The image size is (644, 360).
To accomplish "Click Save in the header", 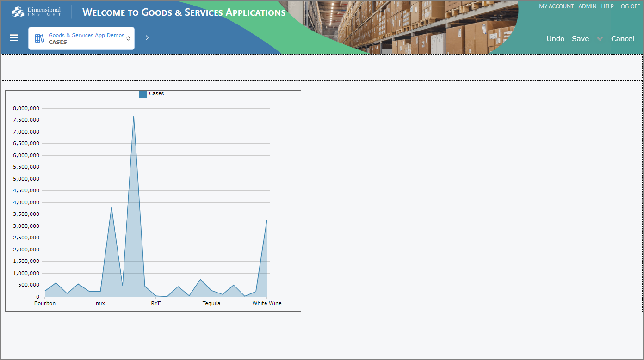I will tap(580, 39).
